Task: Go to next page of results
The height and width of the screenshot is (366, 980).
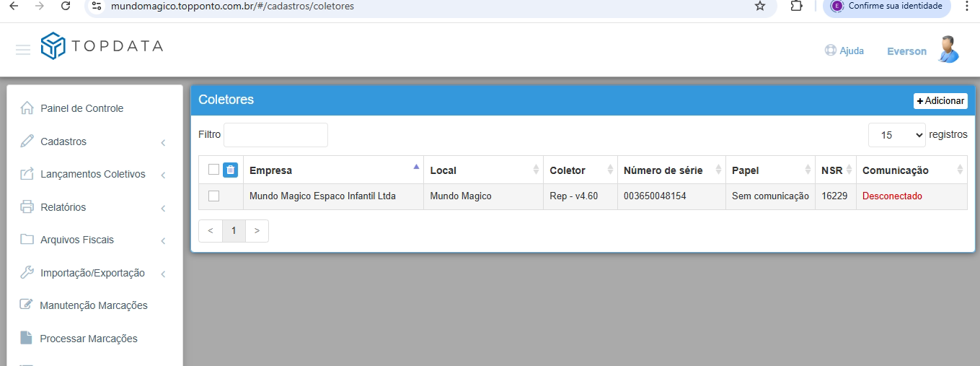Action: [x=257, y=231]
